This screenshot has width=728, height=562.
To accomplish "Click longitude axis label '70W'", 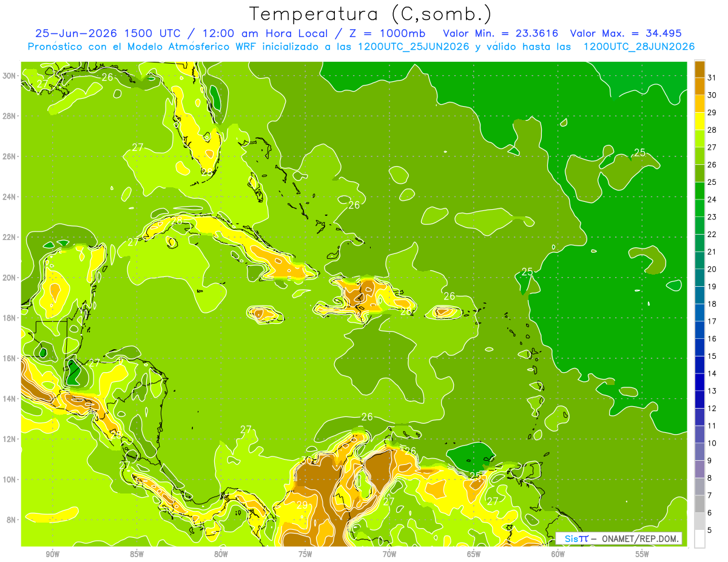I will click(x=389, y=554).
